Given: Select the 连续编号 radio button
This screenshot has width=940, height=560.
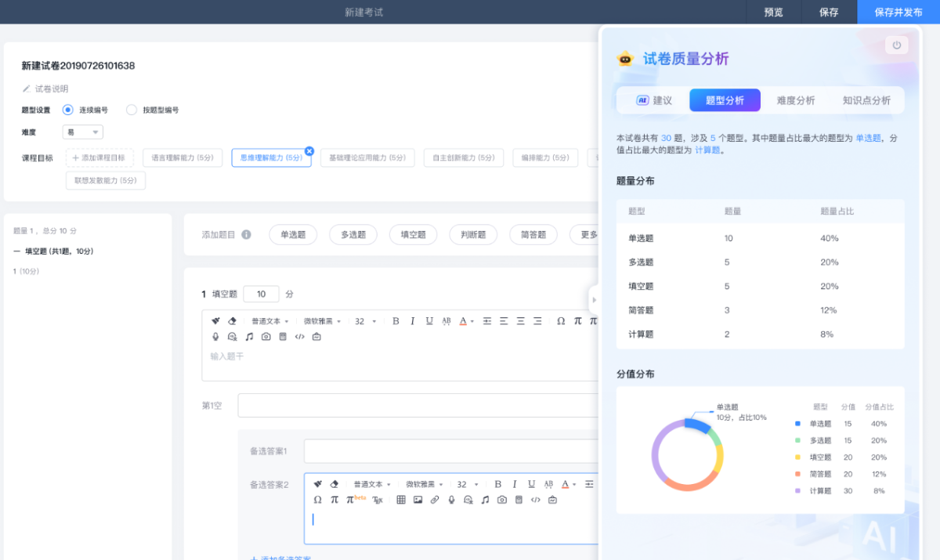Looking at the screenshot, I should [67, 110].
